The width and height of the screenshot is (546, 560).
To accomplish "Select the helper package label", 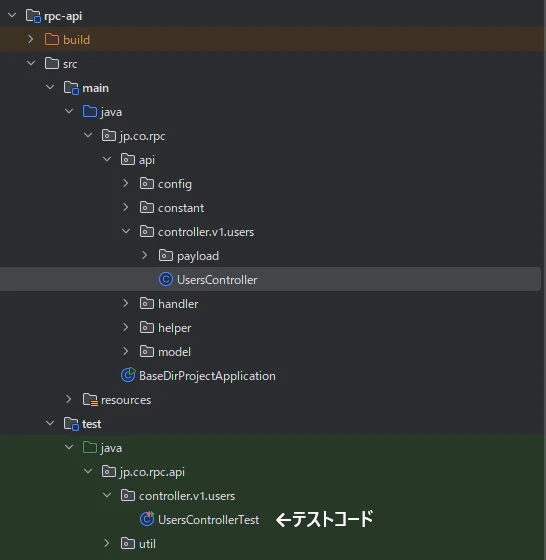I will pos(175,328).
